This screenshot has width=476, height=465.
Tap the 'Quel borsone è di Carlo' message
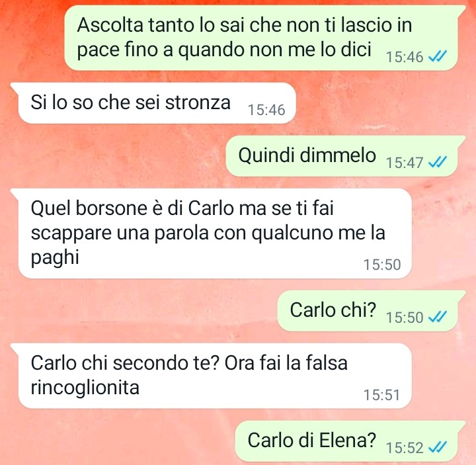[x=211, y=233]
